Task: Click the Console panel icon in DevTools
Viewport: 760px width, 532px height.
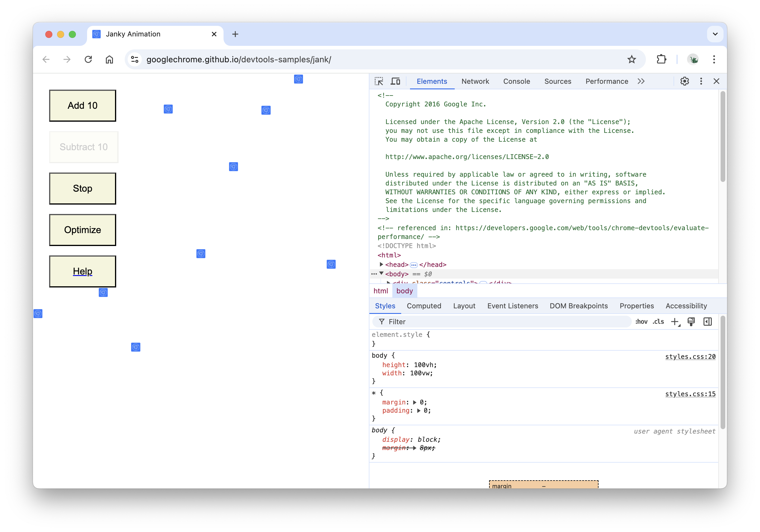Action: (516, 81)
